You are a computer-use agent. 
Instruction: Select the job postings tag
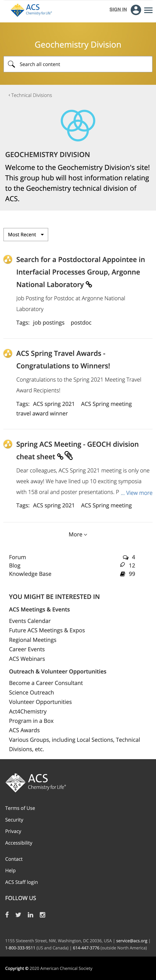click(49, 323)
